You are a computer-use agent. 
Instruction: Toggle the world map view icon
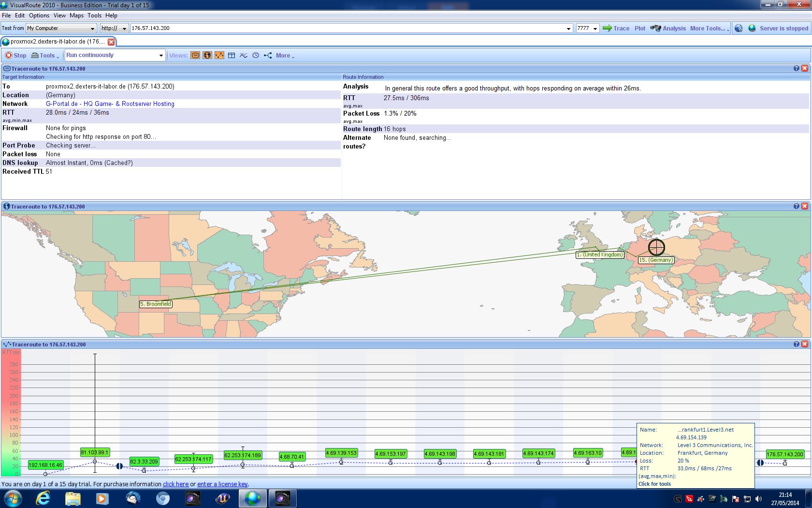[207, 56]
